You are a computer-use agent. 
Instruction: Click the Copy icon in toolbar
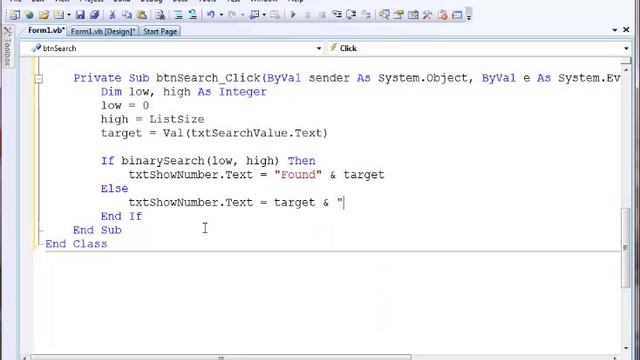point(127,15)
